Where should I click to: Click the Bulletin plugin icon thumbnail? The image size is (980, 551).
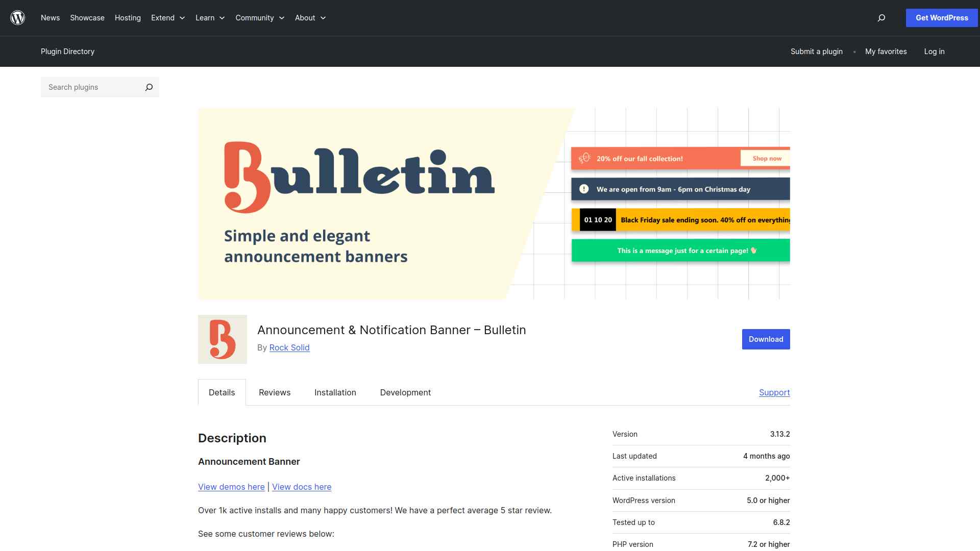[223, 339]
